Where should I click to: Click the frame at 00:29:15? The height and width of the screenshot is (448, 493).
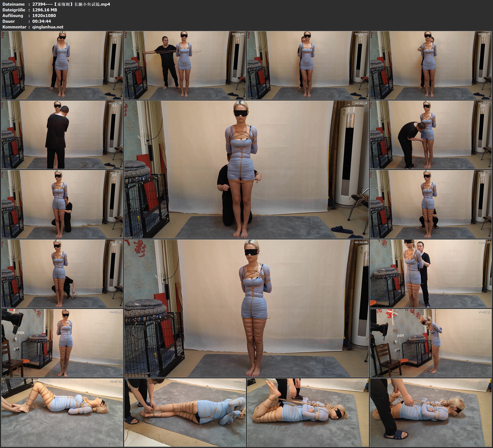pyautogui.click(x=185, y=412)
